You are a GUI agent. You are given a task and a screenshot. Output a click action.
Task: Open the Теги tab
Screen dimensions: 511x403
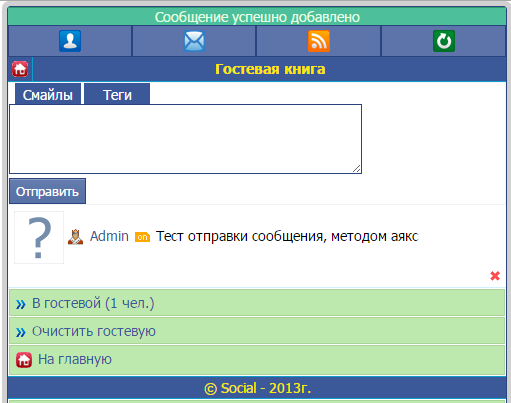pyautogui.click(x=117, y=94)
